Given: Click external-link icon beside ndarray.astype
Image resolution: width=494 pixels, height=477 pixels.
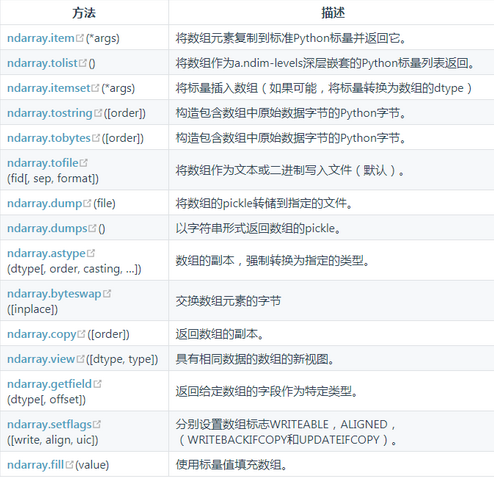Looking at the screenshot, I should tap(91, 253).
